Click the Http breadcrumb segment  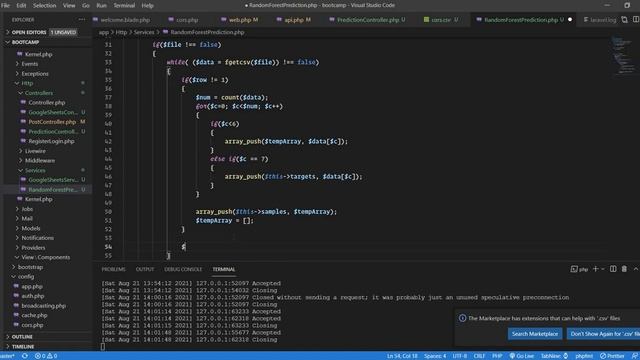tap(121, 32)
